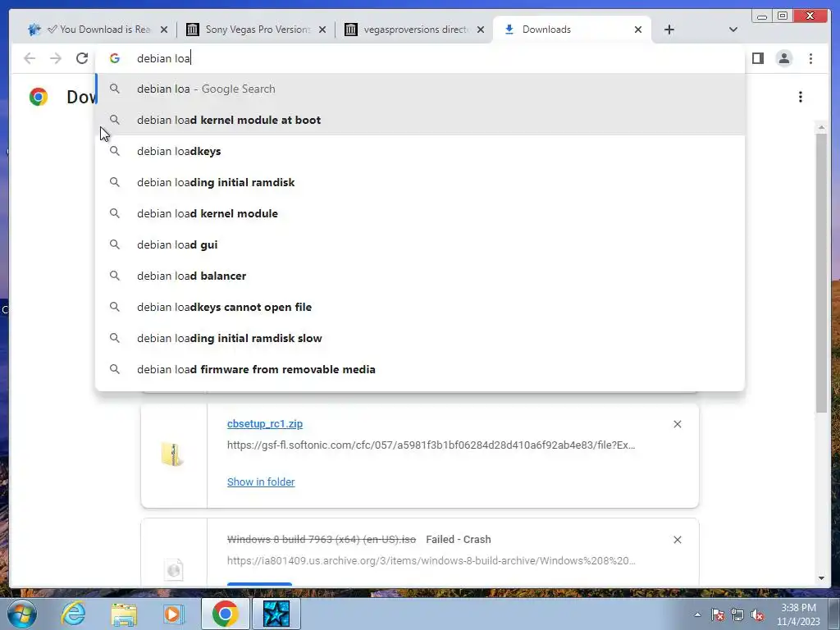This screenshot has height=630, width=840.
Task: Open Action Center flag tray icon
Action: coord(718,614)
